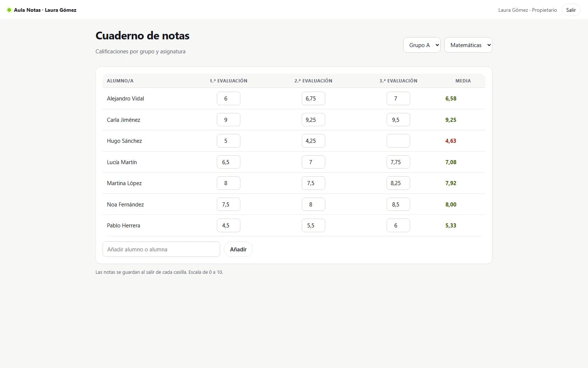
Task: Click the student name Martina López
Action: [x=124, y=183]
